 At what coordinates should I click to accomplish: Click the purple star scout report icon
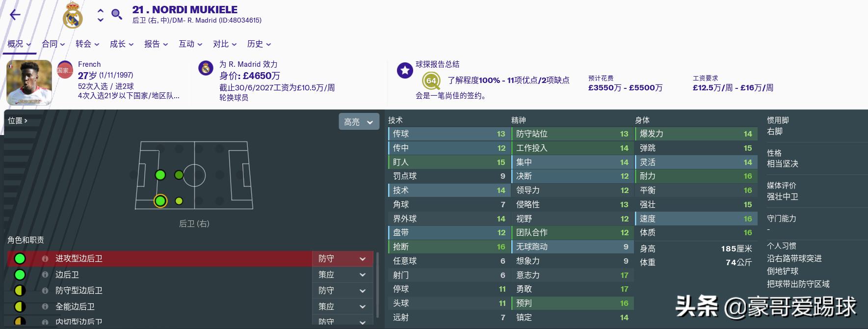(405, 70)
